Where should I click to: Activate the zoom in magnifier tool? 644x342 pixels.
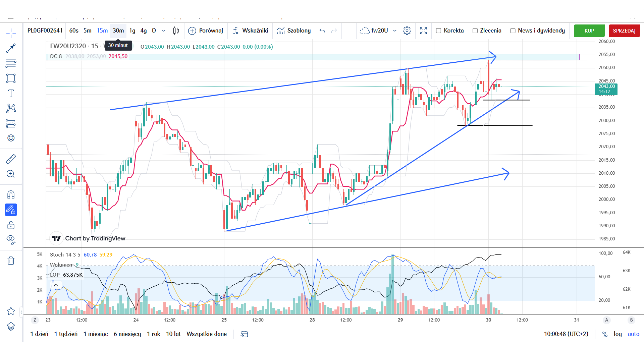11,174
